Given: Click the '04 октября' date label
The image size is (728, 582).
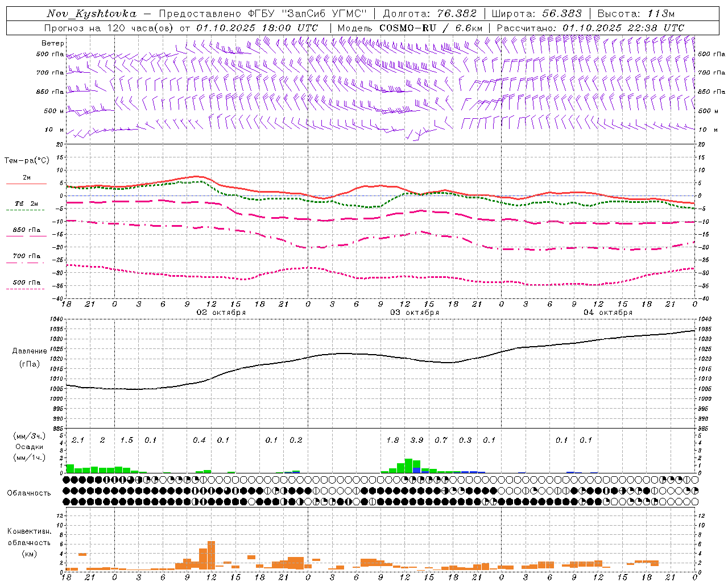Looking at the screenshot, I should pos(608,312).
